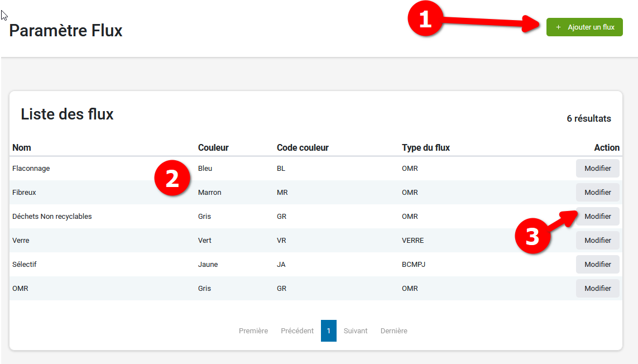Click Modifier in the last table row
The image size is (638, 364).
click(597, 289)
